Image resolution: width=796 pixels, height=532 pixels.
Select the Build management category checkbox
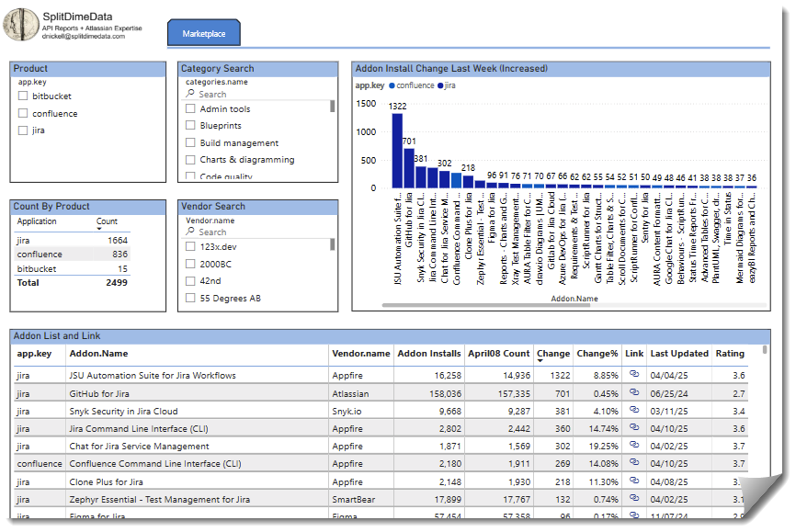point(190,142)
